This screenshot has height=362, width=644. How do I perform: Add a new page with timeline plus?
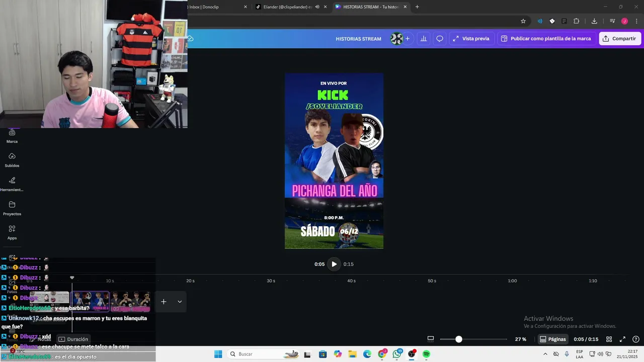tap(164, 302)
